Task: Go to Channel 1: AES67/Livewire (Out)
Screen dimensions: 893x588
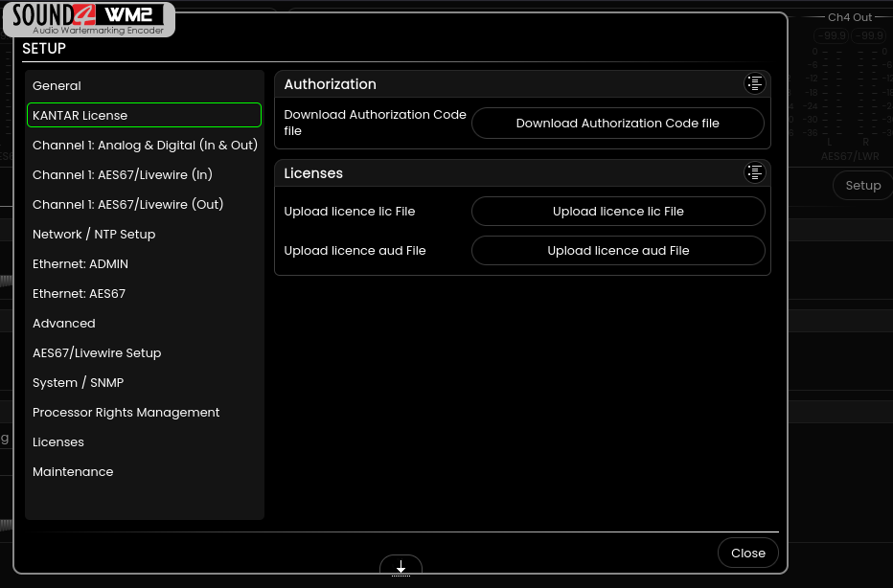Action: (144, 204)
